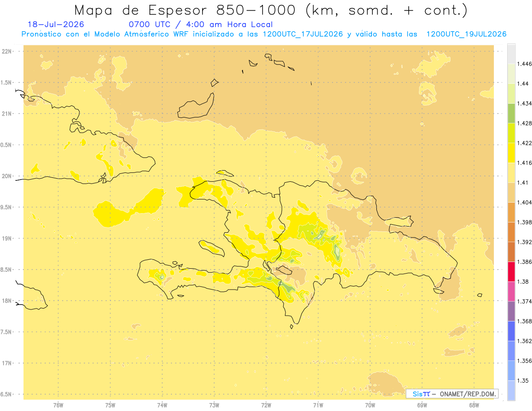The width and height of the screenshot is (532, 411).
Task: Click the red legend swatch between 1.38 and 1.386
Action: pyautogui.click(x=511, y=272)
